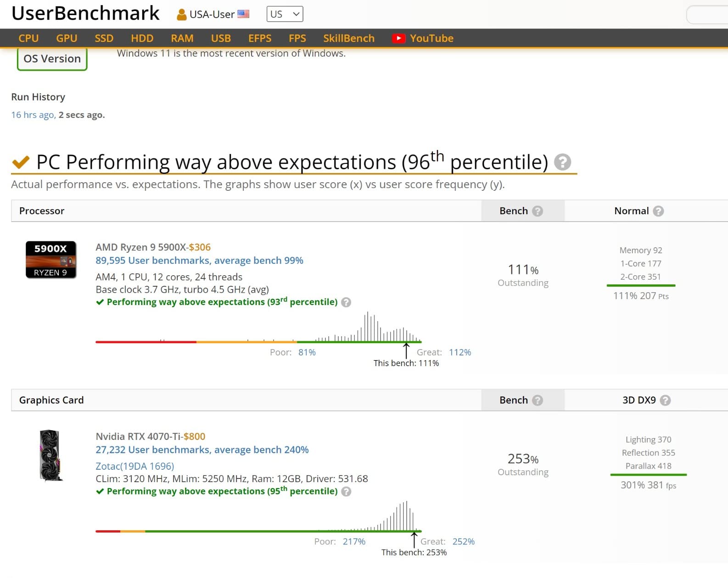Click the 253% Outstanding graphics bench score
Image resolution: width=728 pixels, height=578 pixels.
pos(523,465)
